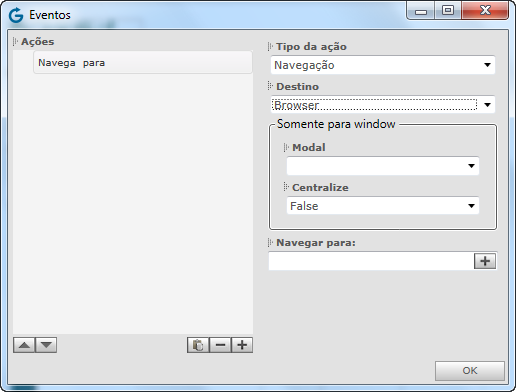Click the grip icon next to the Ações label
The image size is (516, 392).
[x=15, y=42]
